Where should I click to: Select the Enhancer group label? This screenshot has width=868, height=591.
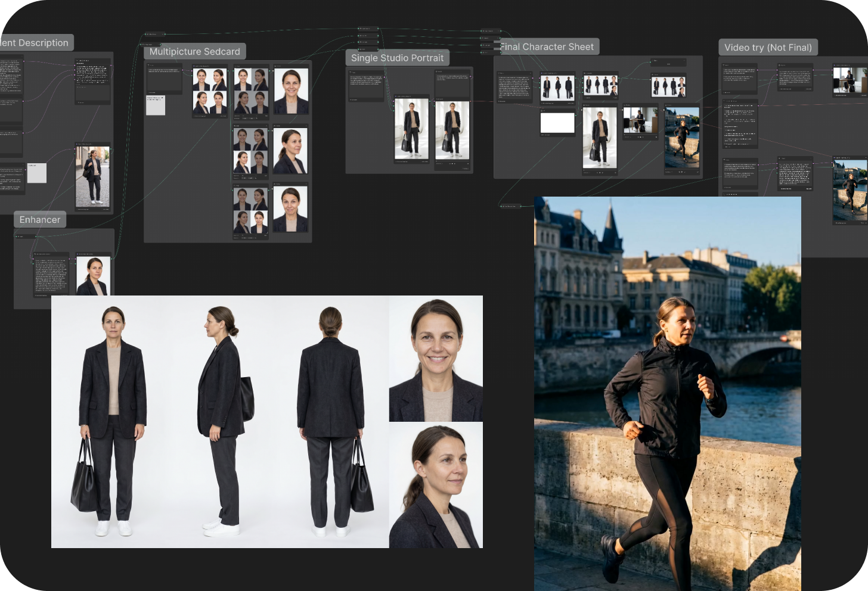(x=40, y=219)
